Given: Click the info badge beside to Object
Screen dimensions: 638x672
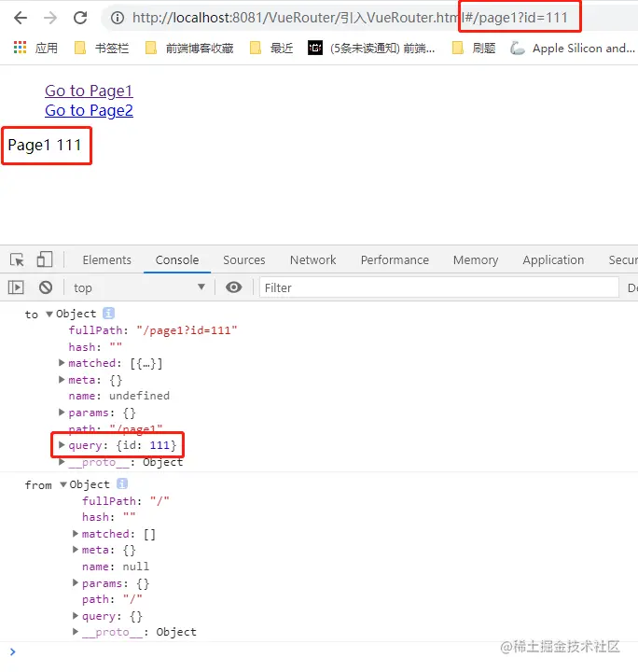Looking at the screenshot, I should coord(108,314).
